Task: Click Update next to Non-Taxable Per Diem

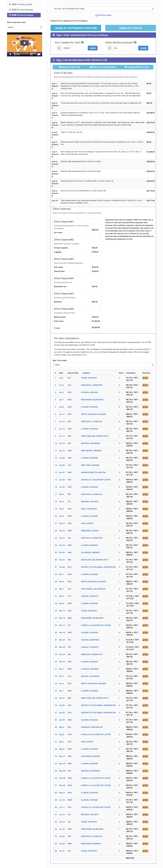Action: [x=92, y=48]
